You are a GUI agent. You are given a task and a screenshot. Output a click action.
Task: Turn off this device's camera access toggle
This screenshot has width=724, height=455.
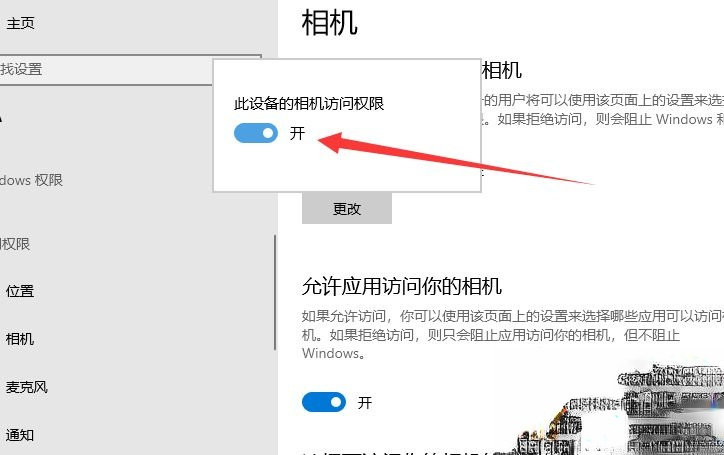(x=255, y=133)
